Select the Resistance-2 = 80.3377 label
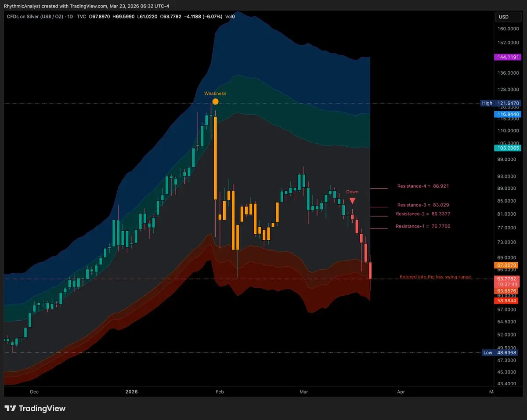527x420 pixels. click(x=423, y=214)
